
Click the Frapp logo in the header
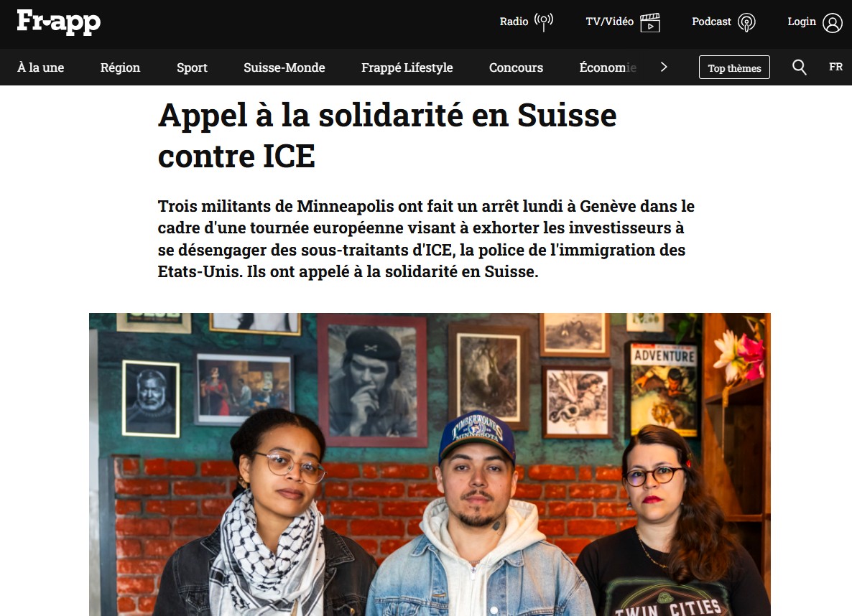[x=59, y=22]
